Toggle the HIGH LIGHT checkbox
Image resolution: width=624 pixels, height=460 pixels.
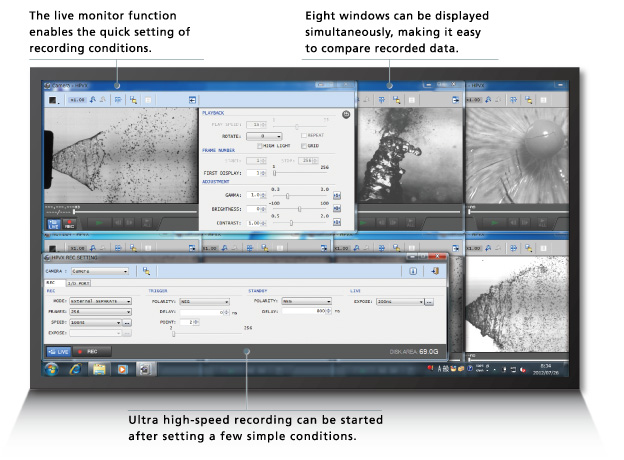click(x=259, y=146)
